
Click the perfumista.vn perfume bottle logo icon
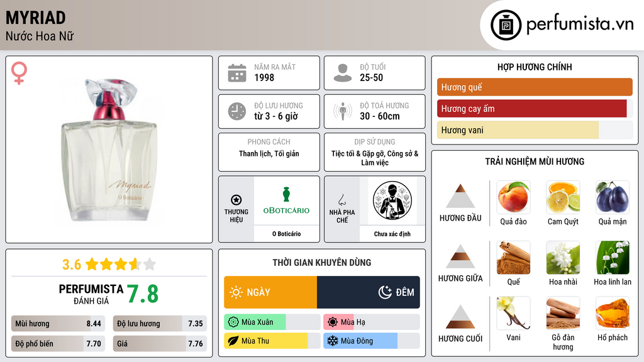pos(506,25)
